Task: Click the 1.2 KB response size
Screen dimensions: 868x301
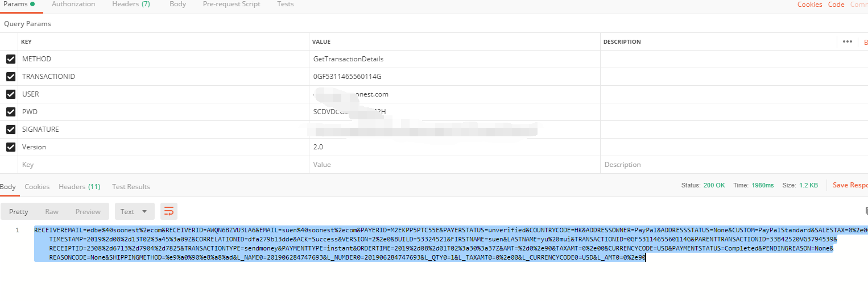Action: (808, 185)
